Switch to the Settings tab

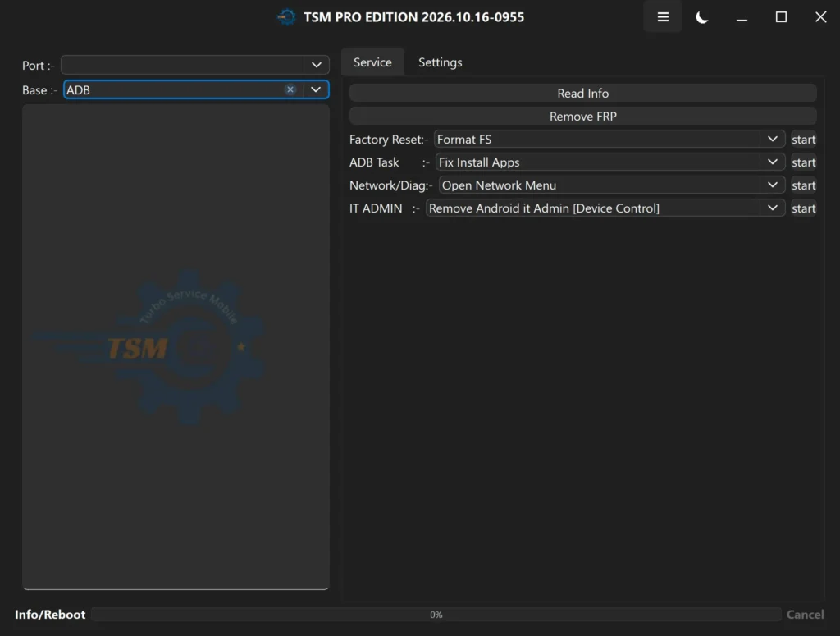440,62
